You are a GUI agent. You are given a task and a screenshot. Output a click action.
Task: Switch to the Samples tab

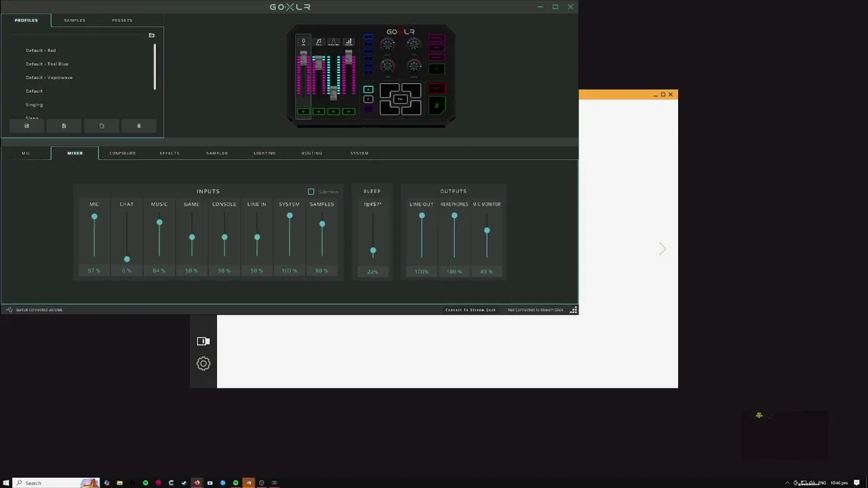tap(75, 20)
